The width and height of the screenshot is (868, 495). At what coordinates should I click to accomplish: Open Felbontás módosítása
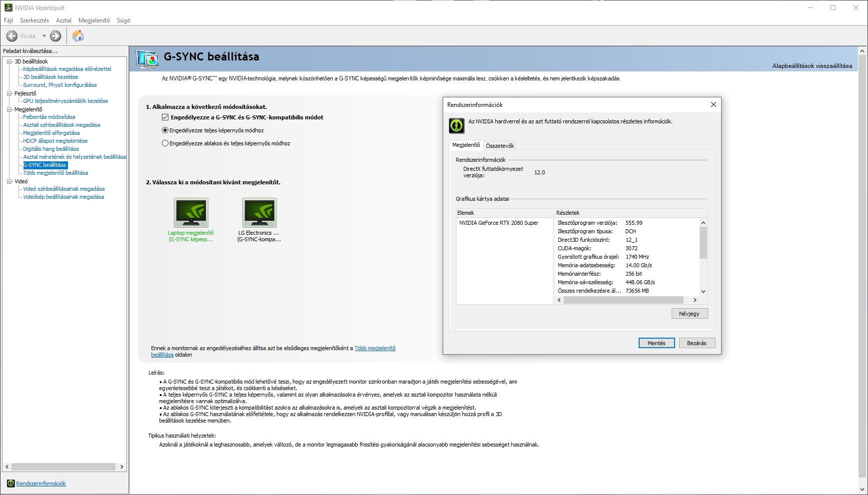(x=49, y=117)
